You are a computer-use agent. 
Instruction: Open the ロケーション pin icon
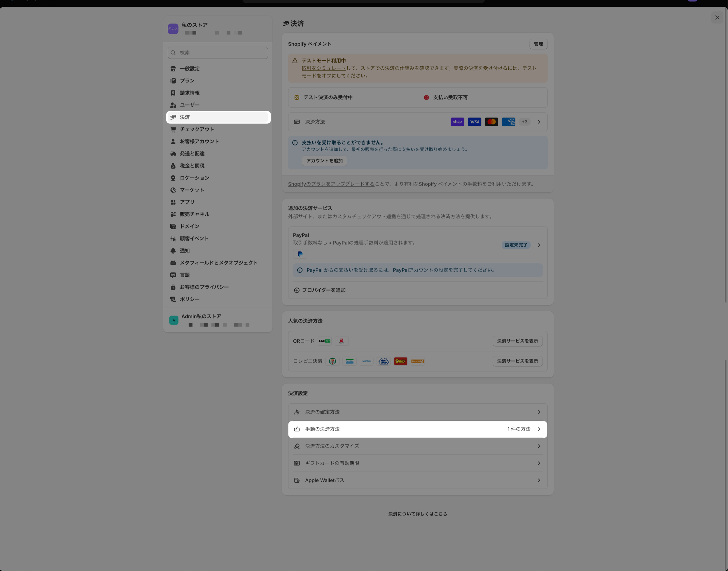[x=173, y=178]
